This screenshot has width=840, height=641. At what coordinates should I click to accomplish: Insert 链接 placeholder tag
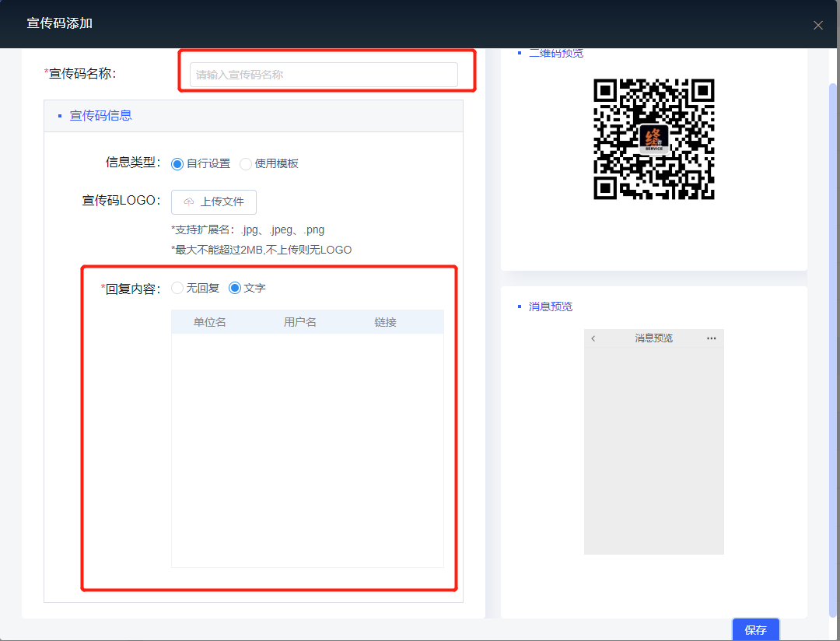point(385,322)
